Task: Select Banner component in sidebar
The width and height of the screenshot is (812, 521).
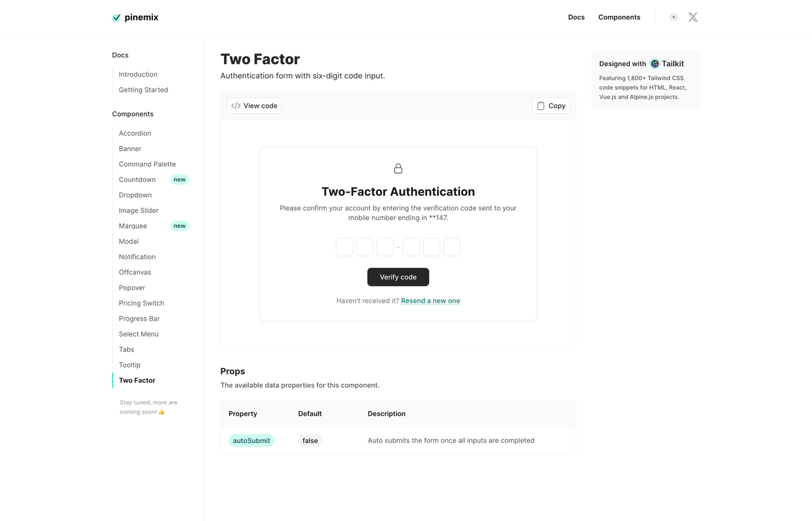Action: click(x=130, y=149)
